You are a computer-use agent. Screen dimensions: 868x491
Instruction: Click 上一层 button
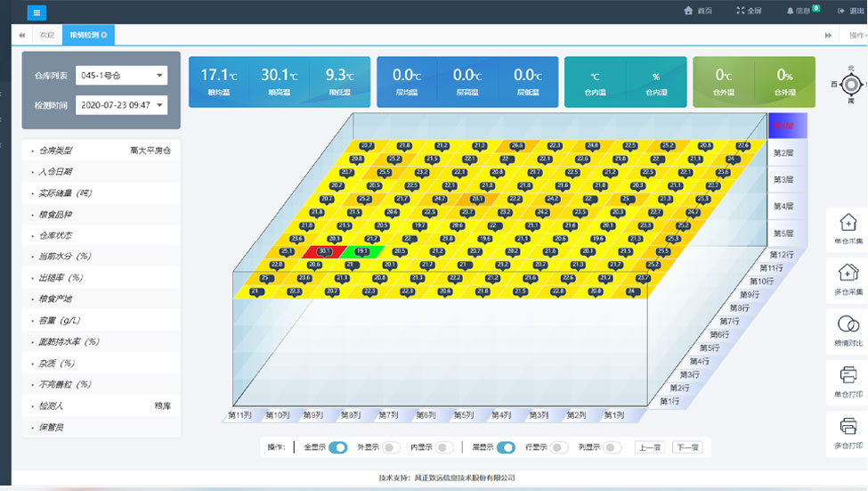tap(650, 447)
